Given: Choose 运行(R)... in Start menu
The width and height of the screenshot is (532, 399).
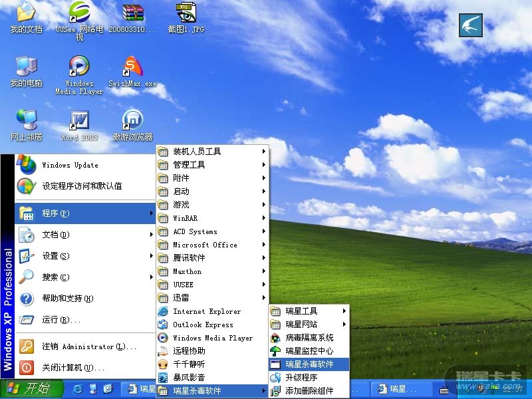Looking at the screenshot, I should (x=85, y=320).
